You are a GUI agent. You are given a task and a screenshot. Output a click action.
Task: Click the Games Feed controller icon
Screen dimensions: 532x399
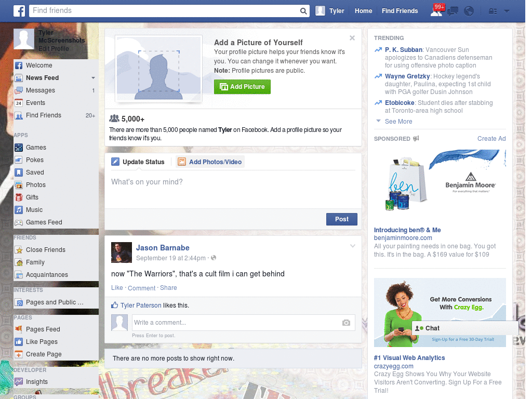tap(19, 222)
